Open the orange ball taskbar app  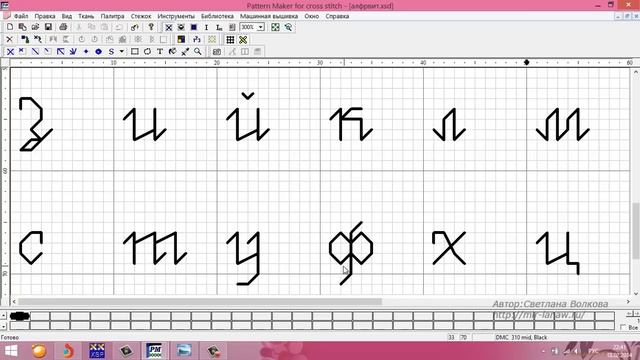39,351
